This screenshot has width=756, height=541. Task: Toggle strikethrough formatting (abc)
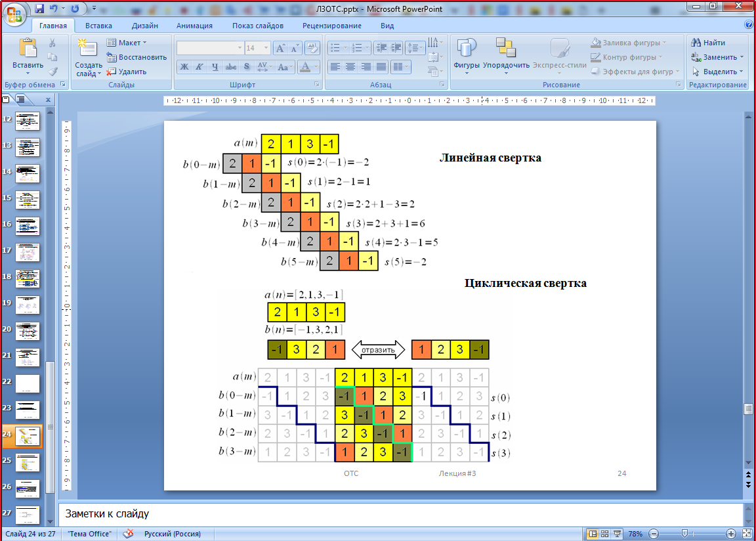231,67
